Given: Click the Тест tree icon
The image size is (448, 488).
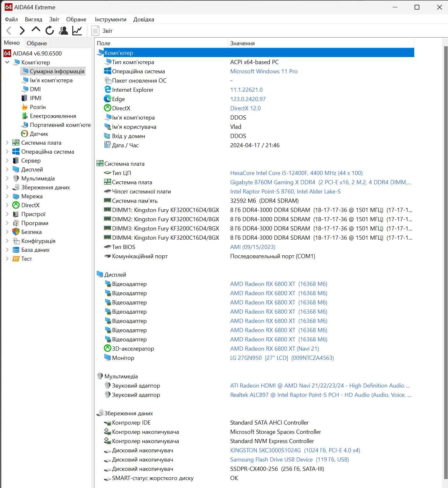Looking at the screenshot, I should pos(16,259).
